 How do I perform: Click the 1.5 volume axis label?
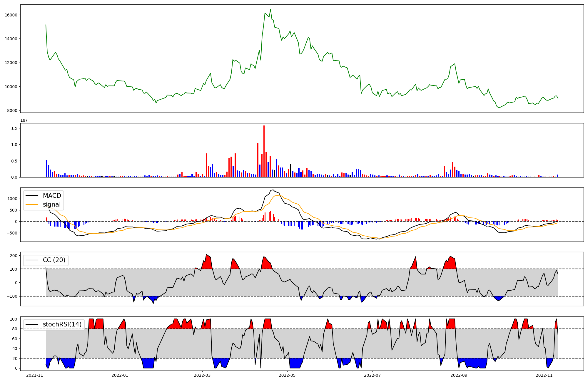coord(14,128)
